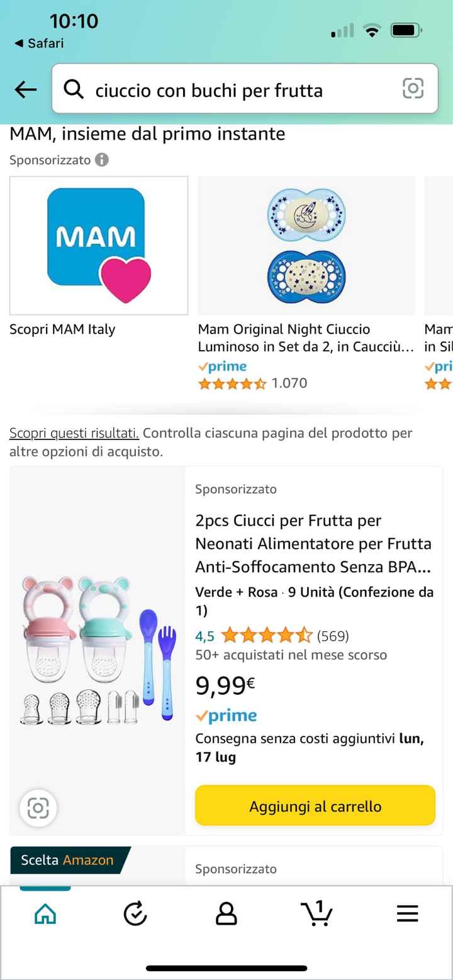Image resolution: width=453 pixels, height=980 pixels.
Task: Tap Aggiungi al carrello button
Action: [315, 806]
